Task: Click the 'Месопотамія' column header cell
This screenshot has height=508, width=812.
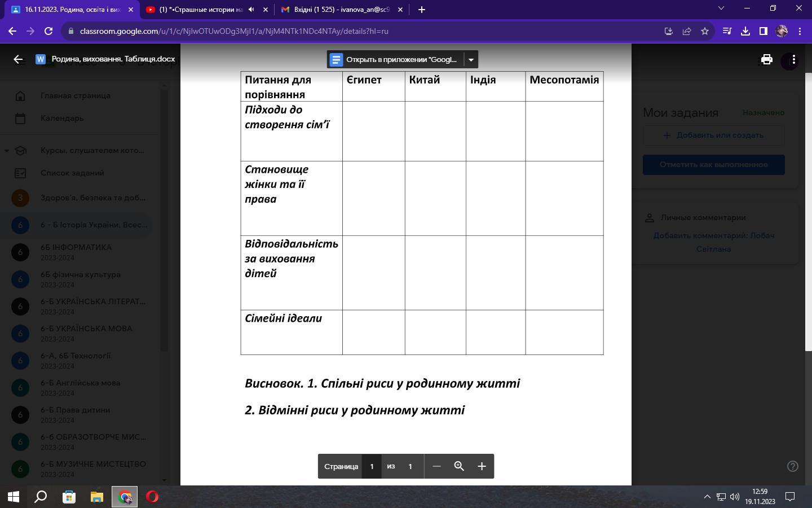Action: click(564, 87)
